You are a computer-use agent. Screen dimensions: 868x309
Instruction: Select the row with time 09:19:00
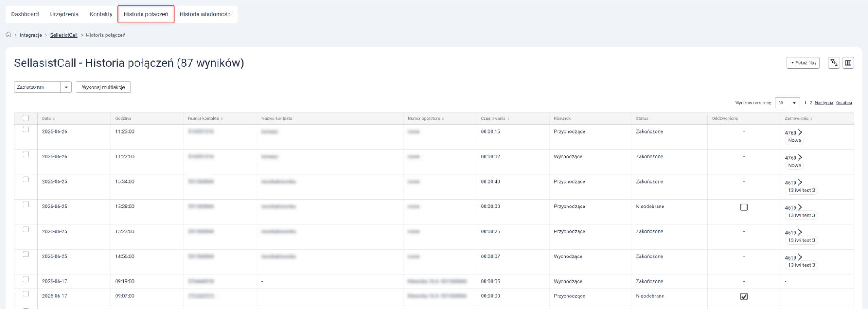(x=26, y=279)
